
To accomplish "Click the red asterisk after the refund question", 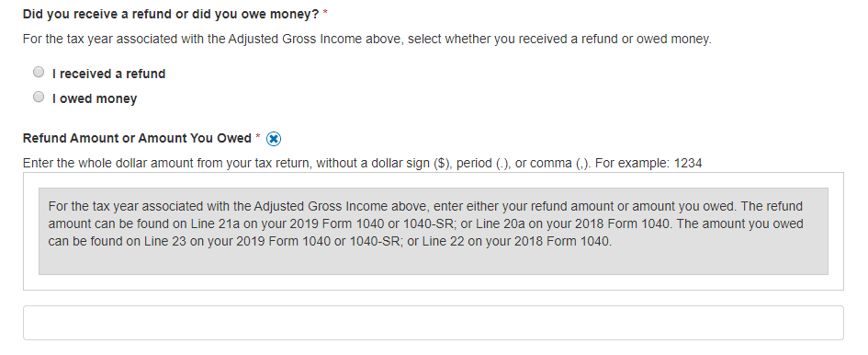I will [x=325, y=13].
